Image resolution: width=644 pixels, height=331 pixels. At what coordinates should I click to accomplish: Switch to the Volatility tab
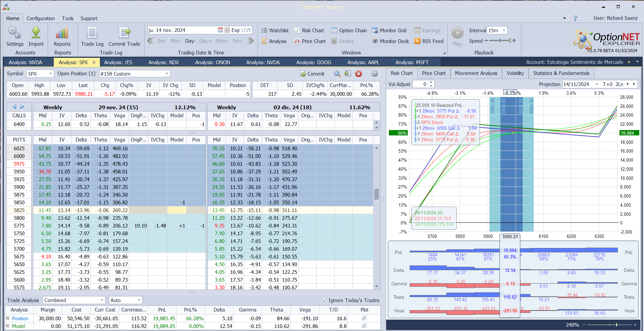point(515,73)
